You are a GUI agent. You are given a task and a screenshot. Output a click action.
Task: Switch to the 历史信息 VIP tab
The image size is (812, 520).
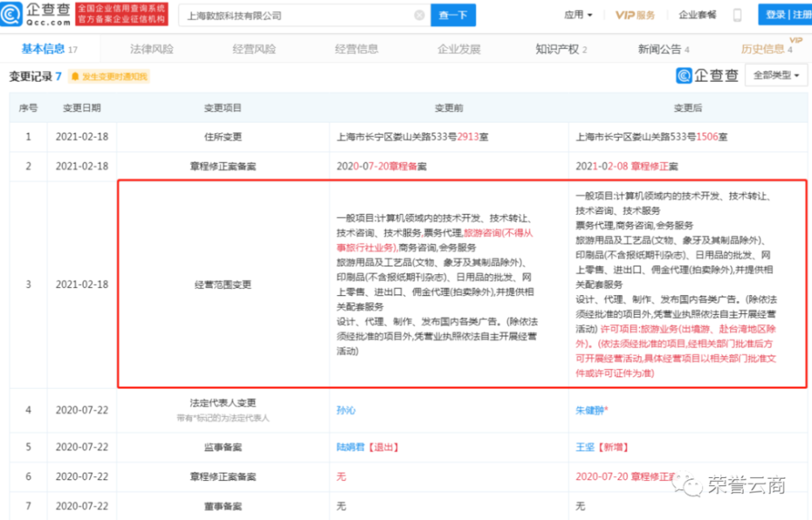tap(767, 49)
